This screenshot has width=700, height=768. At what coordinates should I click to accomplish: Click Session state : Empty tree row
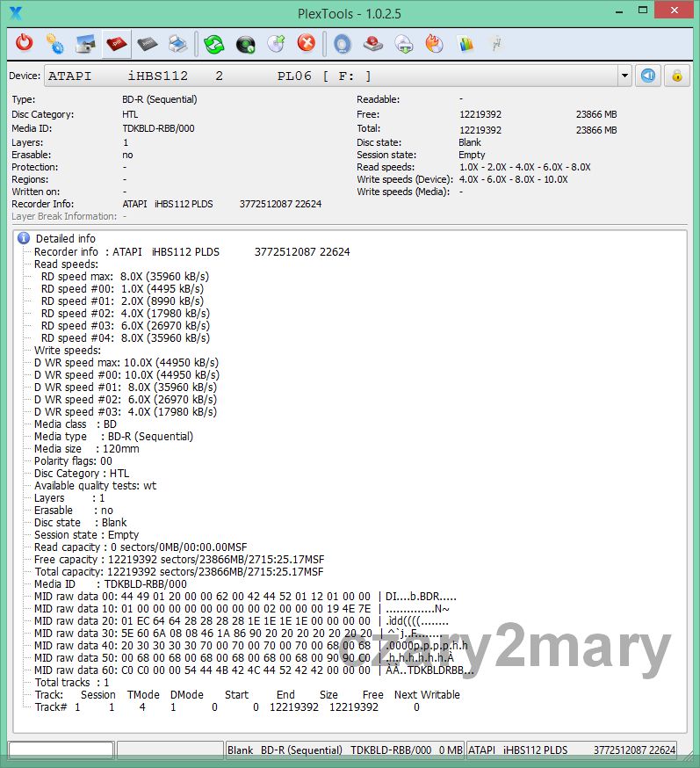point(87,534)
